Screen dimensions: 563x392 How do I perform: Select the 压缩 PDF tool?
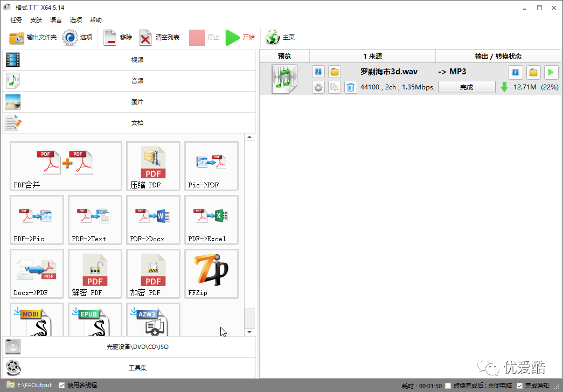pos(153,166)
